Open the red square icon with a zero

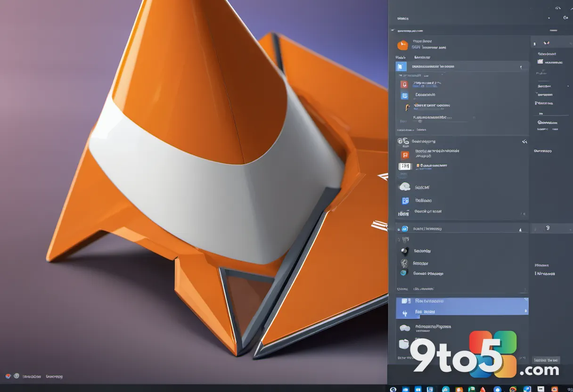coord(404,84)
